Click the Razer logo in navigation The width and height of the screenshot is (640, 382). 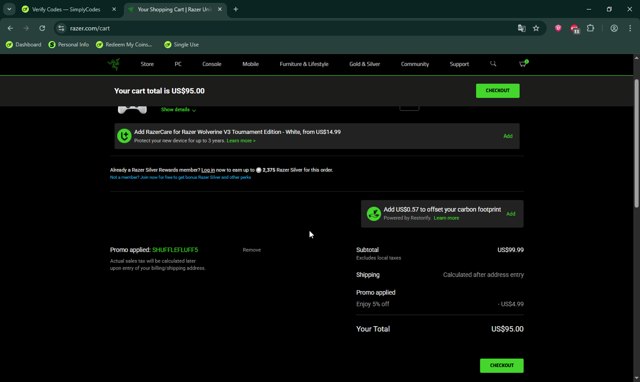click(x=114, y=64)
